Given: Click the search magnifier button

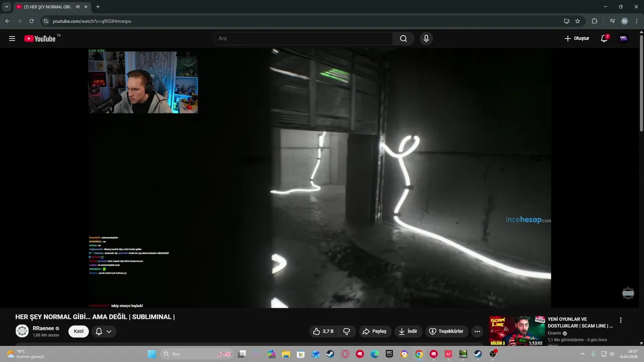Looking at the screenshot, I should pyautogui.click(x=404, y=39).
